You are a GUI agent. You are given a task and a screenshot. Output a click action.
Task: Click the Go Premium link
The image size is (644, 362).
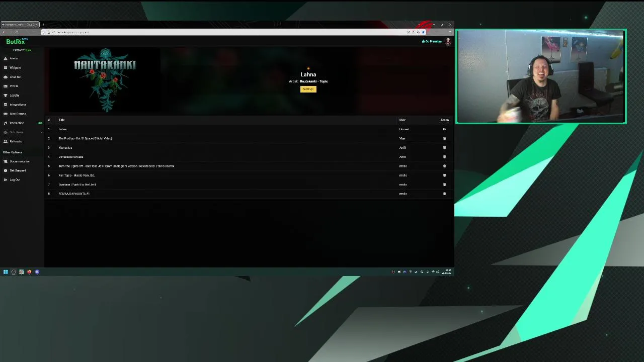click(x=432, y=41)
